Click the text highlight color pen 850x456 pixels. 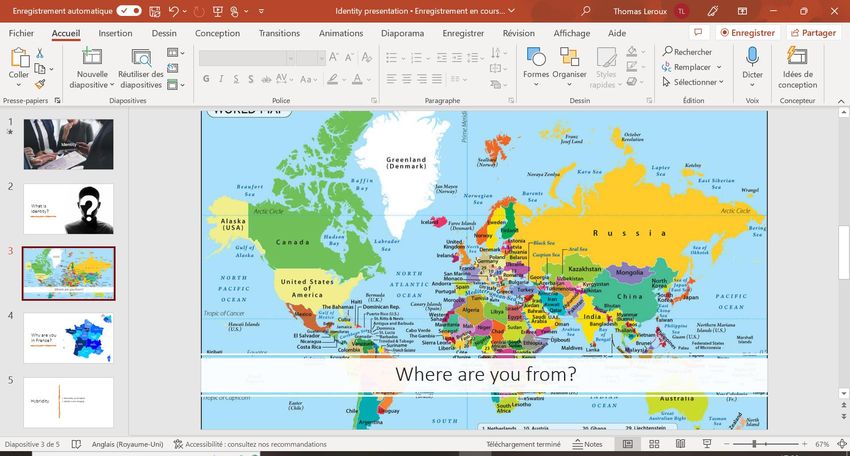332,79
